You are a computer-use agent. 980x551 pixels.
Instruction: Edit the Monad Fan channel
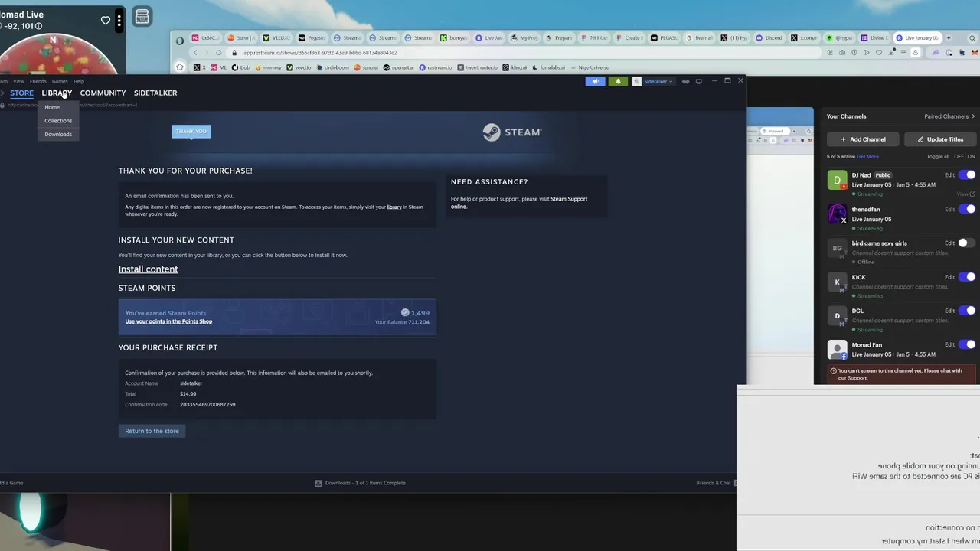pyautogui.click(x=949, y=345)
